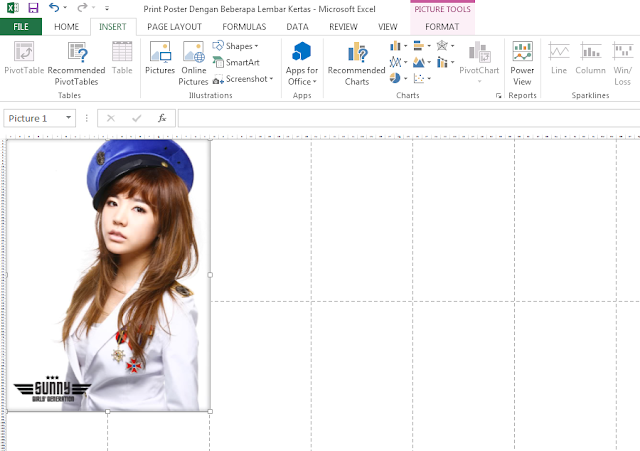Viewport: 640px width, 451px height.
Task: Open the Undo history dropdown arrow
Action: tap(65, 8)
